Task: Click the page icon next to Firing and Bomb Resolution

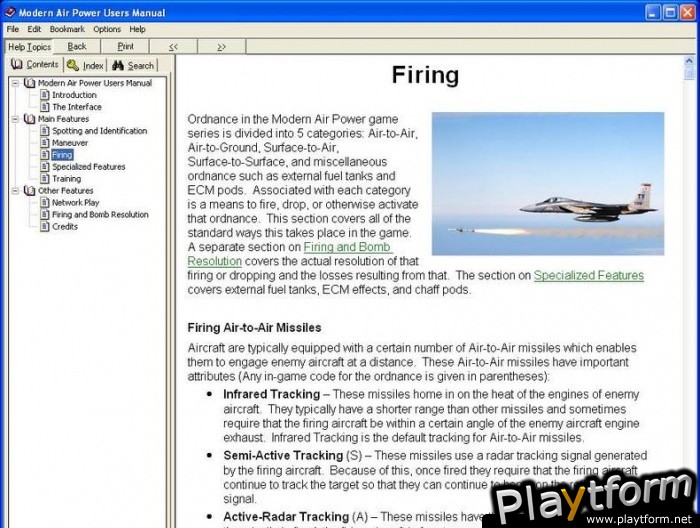Action: coord(45,215)
